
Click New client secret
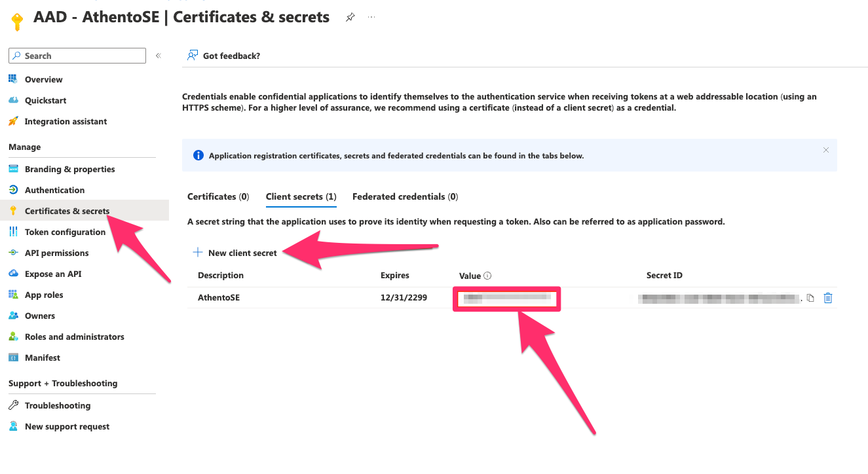[x=236, y=251]
